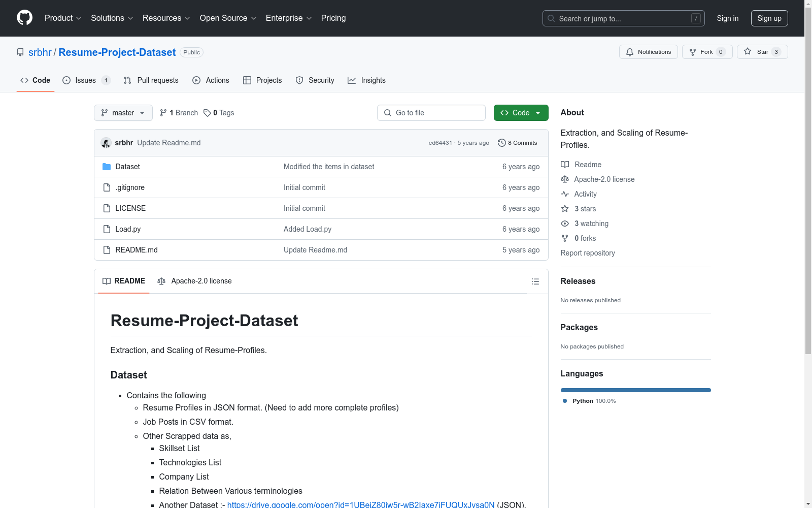
Task: Open the Pull requests tab
Action: pos(151,80)
